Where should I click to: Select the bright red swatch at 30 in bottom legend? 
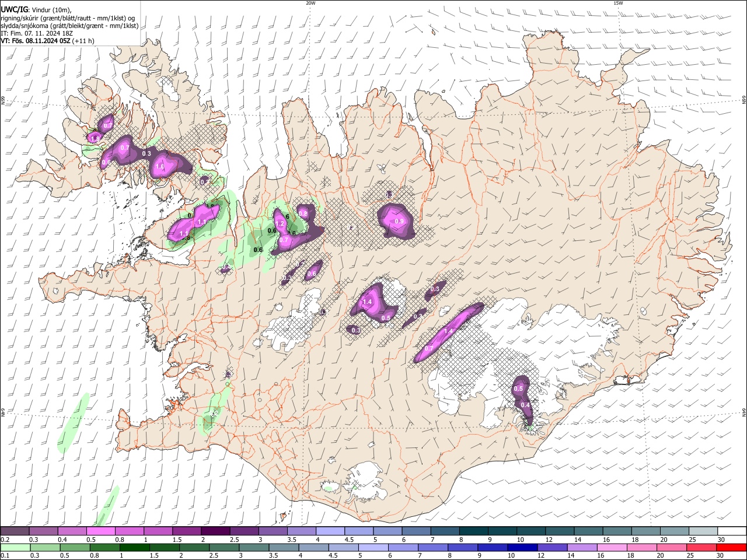click(731, 547)
